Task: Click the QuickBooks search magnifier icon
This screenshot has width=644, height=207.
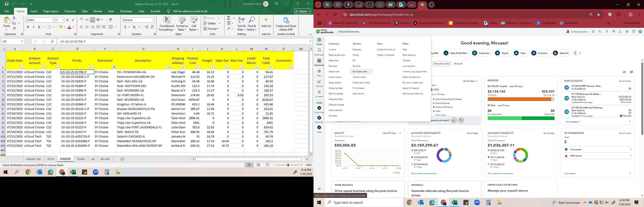Action: click(600, 32)
